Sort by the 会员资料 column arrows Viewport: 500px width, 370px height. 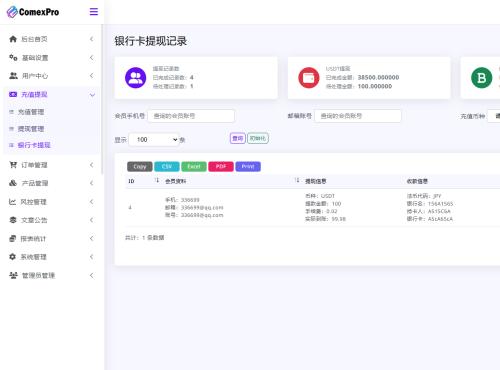coord(297,180)
